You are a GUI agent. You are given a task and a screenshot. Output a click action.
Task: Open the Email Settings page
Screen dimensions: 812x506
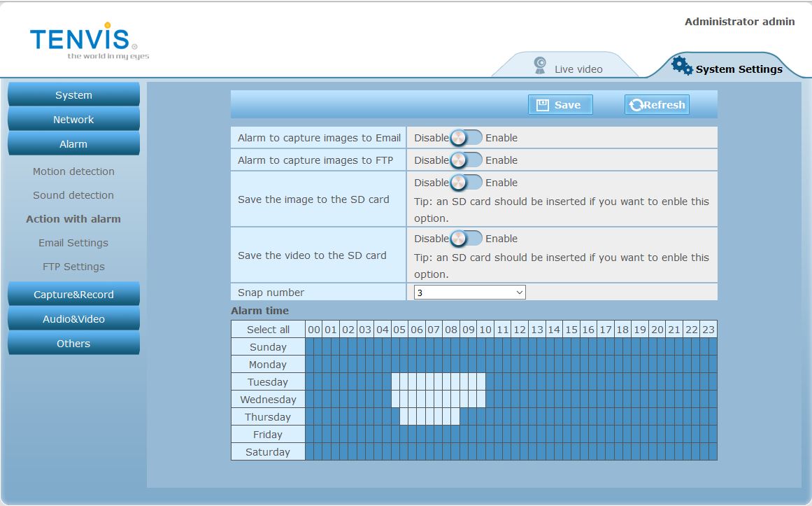click(x=73, y=243)
